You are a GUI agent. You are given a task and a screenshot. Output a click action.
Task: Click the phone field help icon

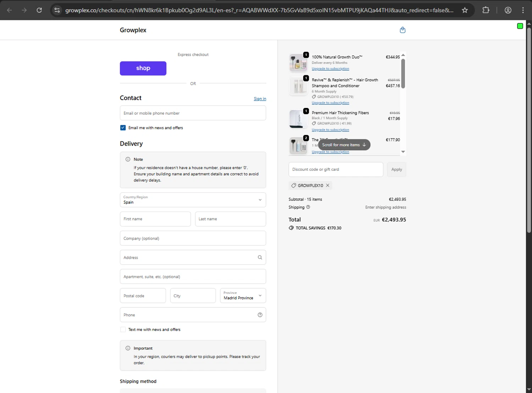[260, 315]
